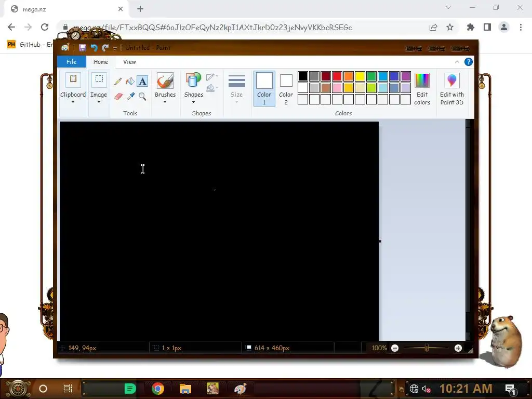Open the Start button on taskbar
The height and width of the screenshot is (399, 532).
pyautogui.click(x=18, y=389)
